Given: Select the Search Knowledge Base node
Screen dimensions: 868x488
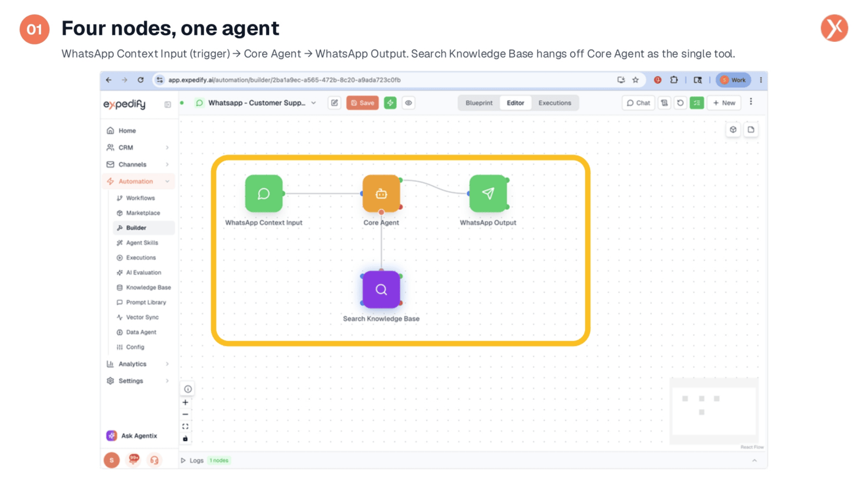Looking at the screenshot, I should pyautogui.click(x=381, y=290).
